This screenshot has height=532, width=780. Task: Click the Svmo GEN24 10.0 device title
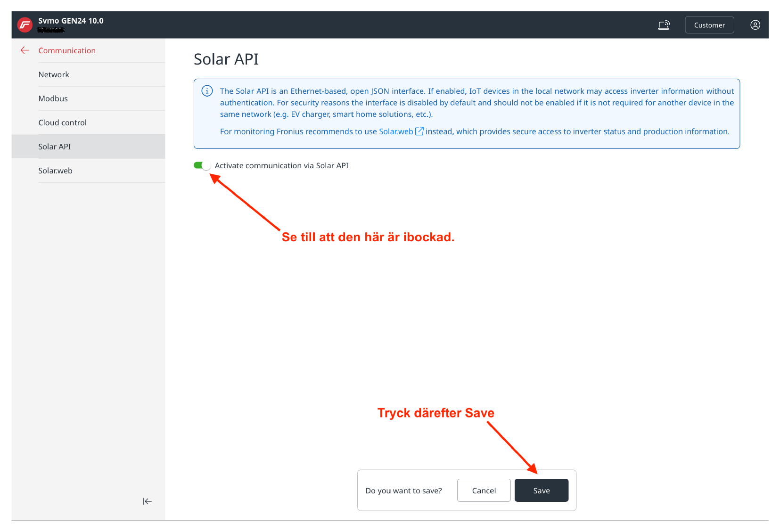pyautogui.click(x=71, y=21)
